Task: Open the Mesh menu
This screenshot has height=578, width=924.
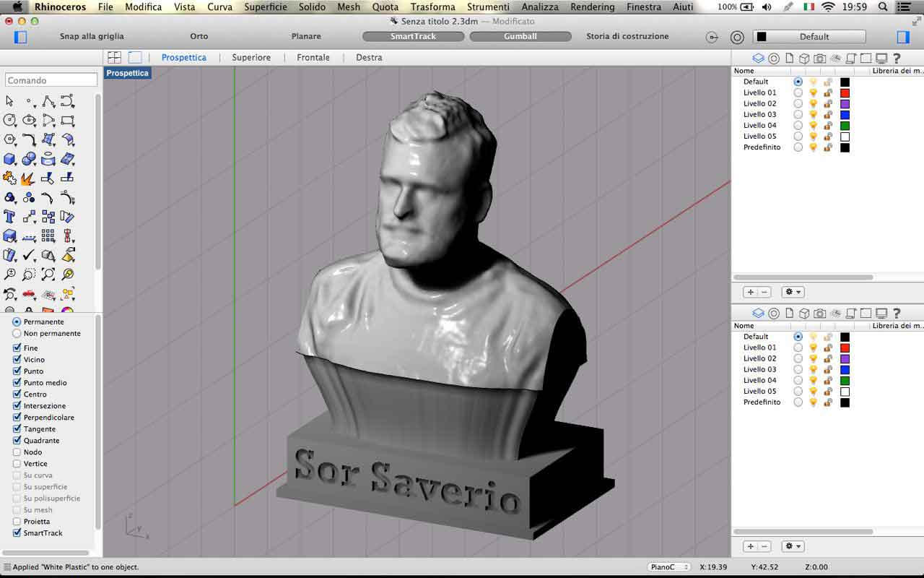Action: coord(349,7)
